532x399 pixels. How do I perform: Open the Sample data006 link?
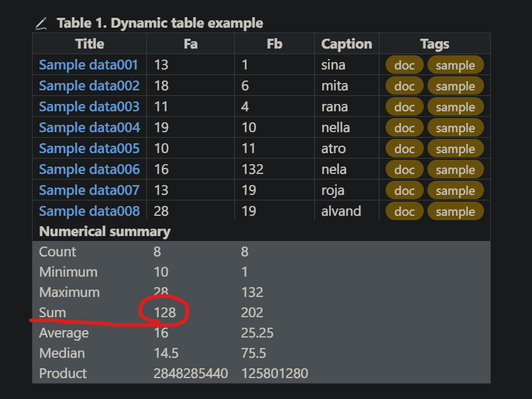90,169
